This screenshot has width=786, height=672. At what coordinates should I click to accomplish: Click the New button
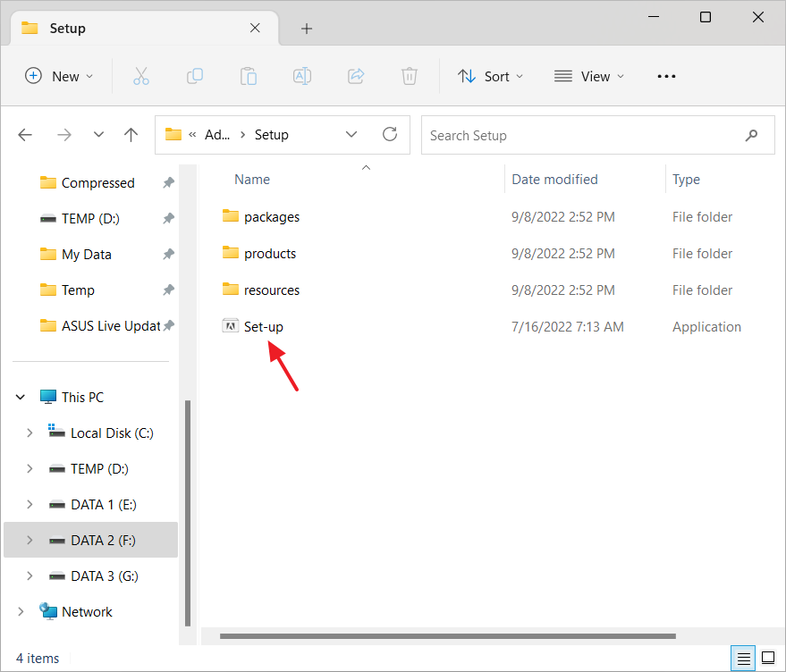tap(59, 77)
